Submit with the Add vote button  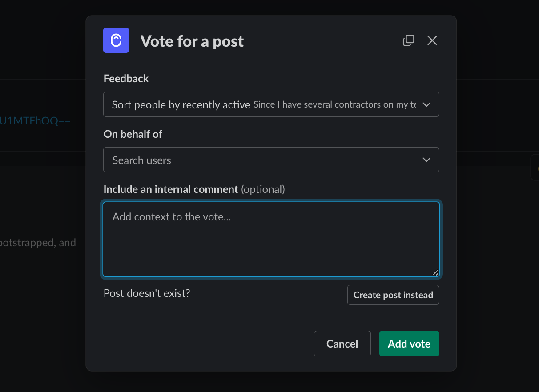[409, 344]
